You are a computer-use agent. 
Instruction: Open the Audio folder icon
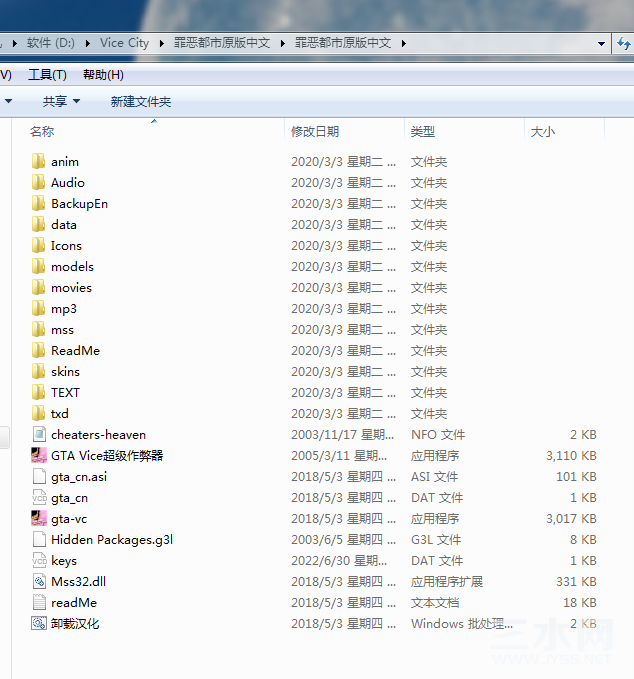[39, 182]
